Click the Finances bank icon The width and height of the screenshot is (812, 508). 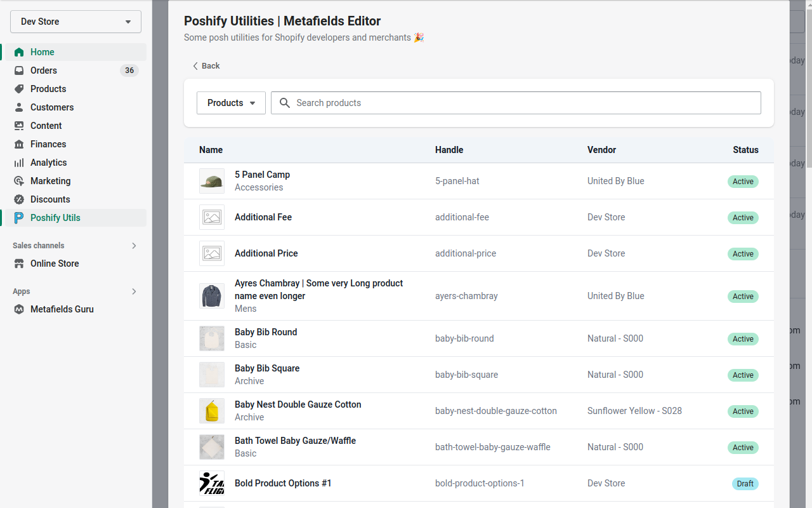[x=19, y=144]
